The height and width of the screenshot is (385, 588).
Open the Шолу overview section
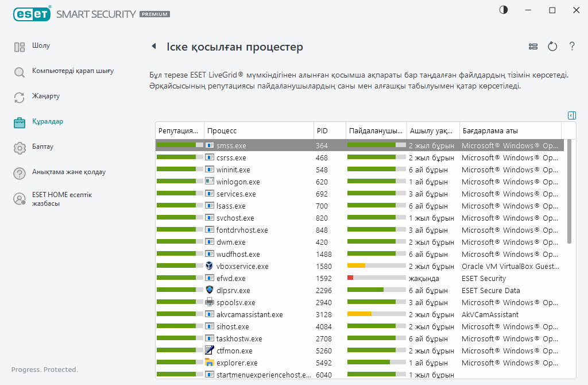41,46
